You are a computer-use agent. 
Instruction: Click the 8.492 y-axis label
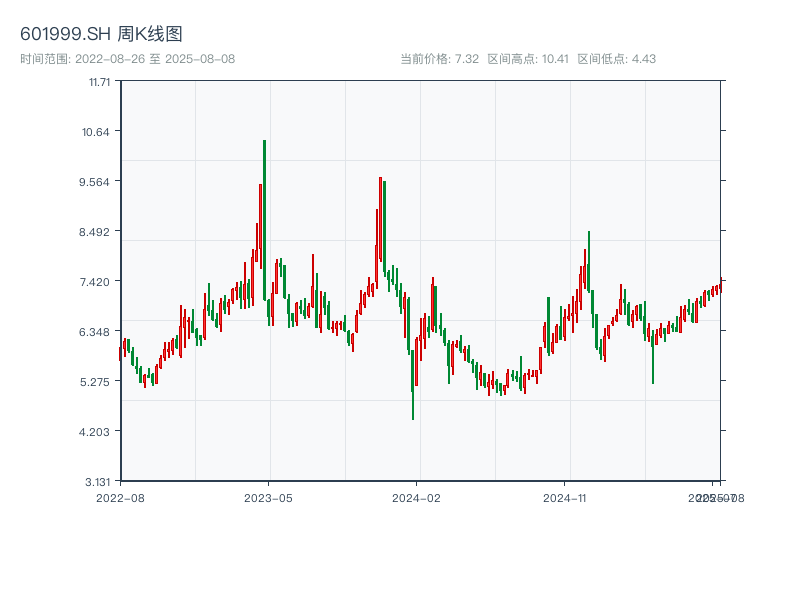coord(98,231)
